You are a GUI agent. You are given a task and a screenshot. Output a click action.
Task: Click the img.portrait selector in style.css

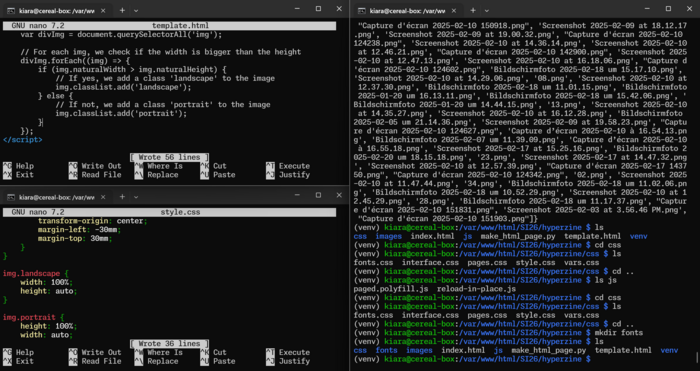tap(29, 317)
